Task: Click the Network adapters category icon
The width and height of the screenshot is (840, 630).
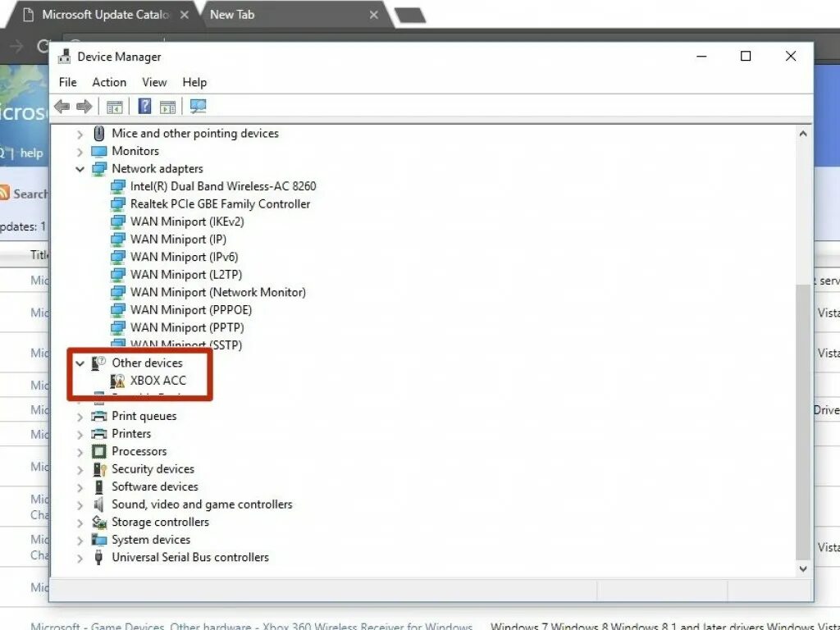Action: coord(99,169)
